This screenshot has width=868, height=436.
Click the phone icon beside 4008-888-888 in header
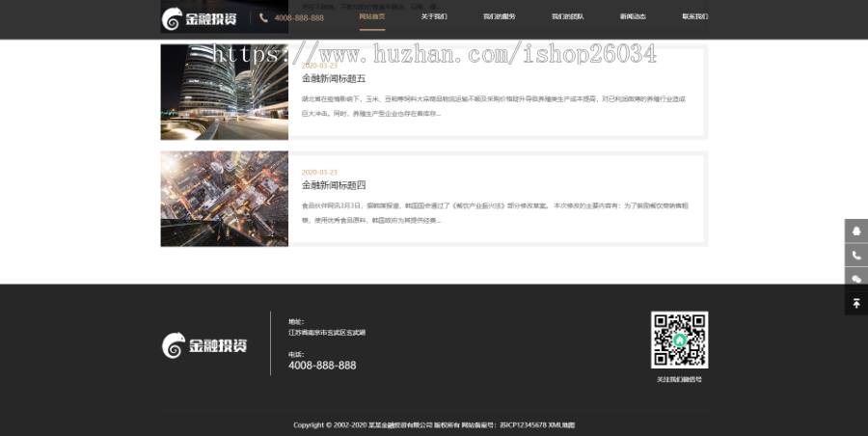point(263,17)
